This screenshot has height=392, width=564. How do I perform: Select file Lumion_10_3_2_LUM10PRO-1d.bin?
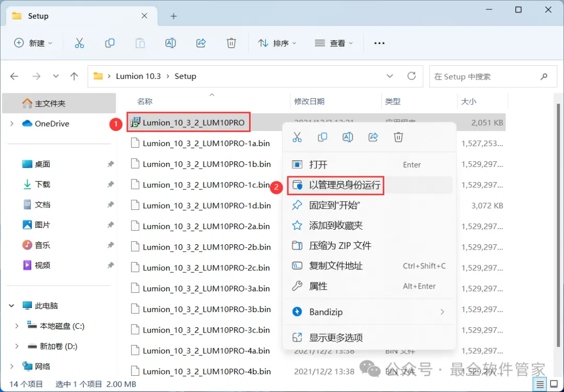click(206, 206)
